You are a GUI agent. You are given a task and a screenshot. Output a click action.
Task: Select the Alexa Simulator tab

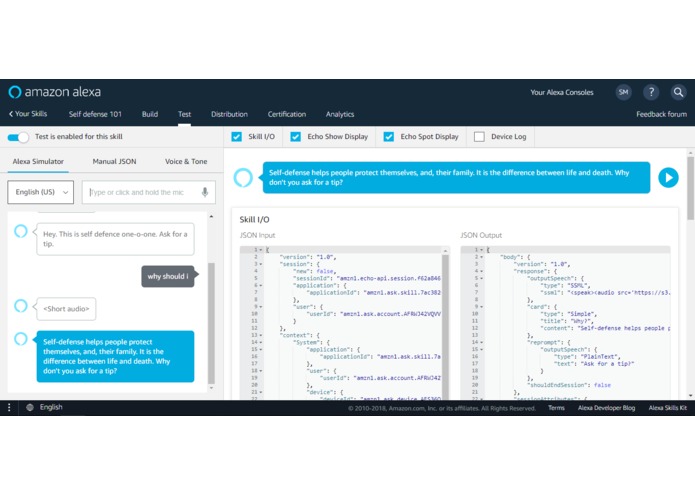(38, 161)
